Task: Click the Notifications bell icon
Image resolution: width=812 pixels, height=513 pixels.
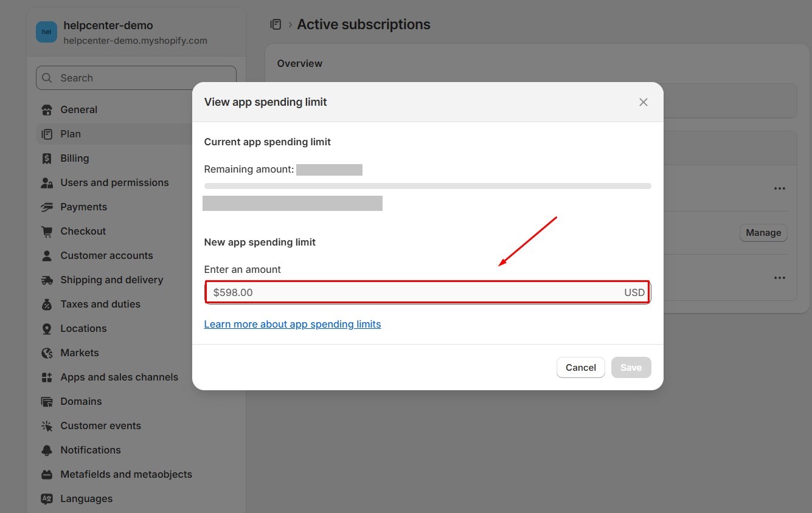Action: pyautogui.click(x=47, y=450)
